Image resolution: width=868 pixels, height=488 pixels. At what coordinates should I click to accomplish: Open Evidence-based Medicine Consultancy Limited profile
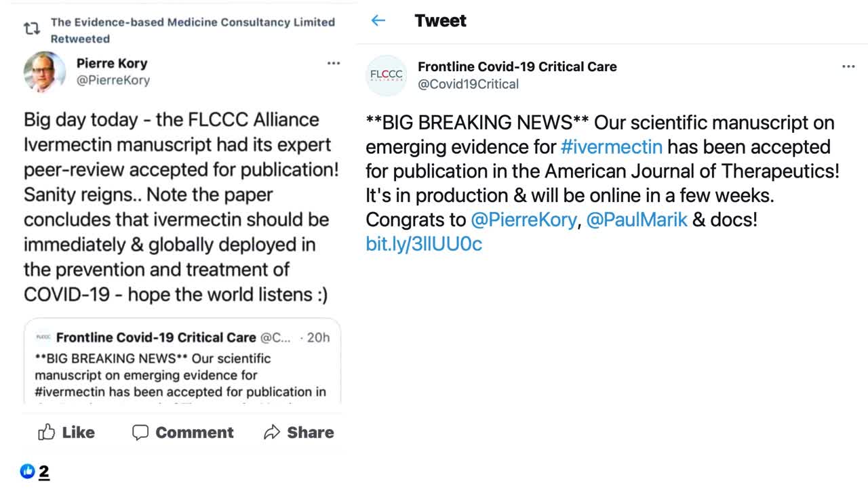click(x=193, y=22)
